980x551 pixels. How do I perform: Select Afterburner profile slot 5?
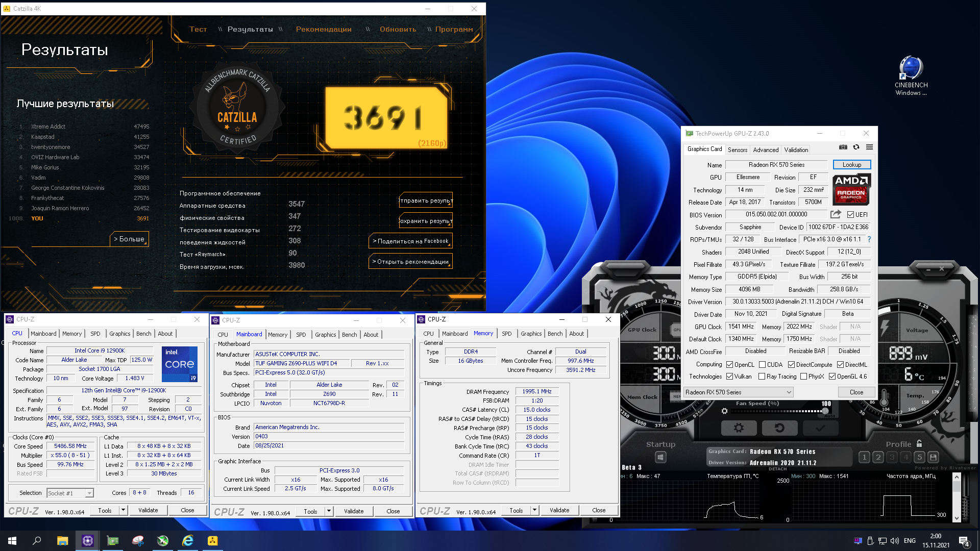point(919,457)
